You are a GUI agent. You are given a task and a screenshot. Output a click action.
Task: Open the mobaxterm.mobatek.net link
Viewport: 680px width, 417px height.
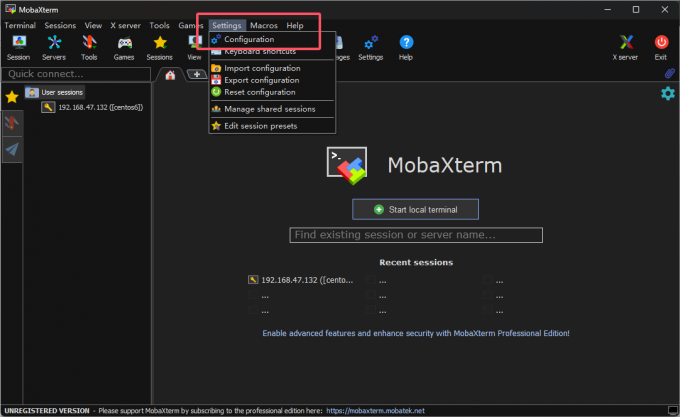375,410
